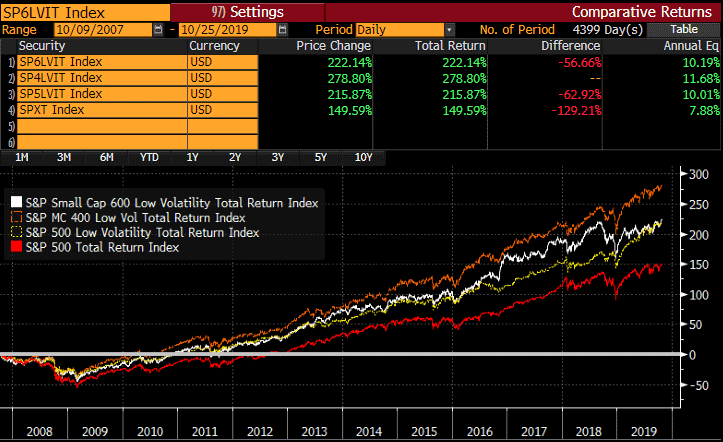The width and height of the screenshot is (723, 442).
Task: Select the 3M range tab
Action: [64, 158]
